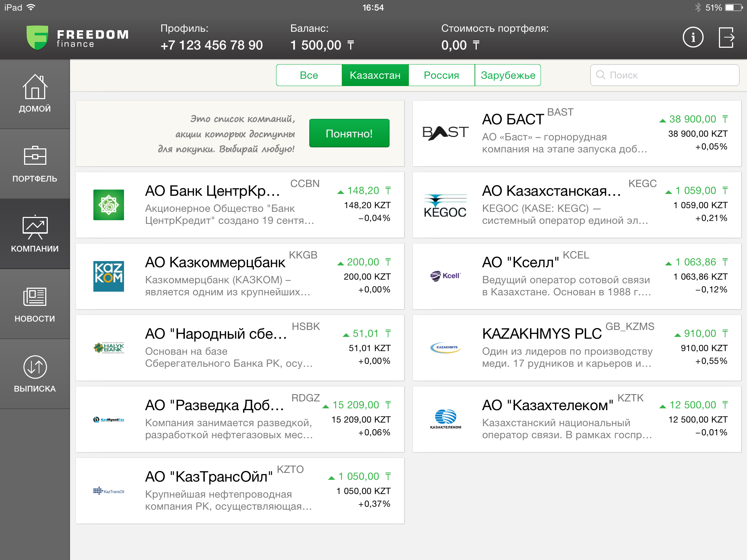Focus the Поиск search field
Image resolution: width=747 pixels, height=560 pixels.
tap(665, 75)
